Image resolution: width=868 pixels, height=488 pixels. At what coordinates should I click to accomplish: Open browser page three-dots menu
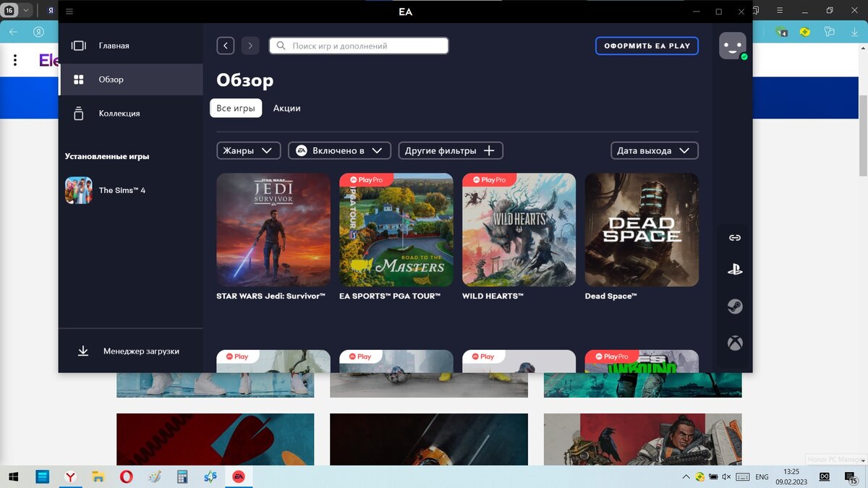pyautogui.click(x=14, y=61)
